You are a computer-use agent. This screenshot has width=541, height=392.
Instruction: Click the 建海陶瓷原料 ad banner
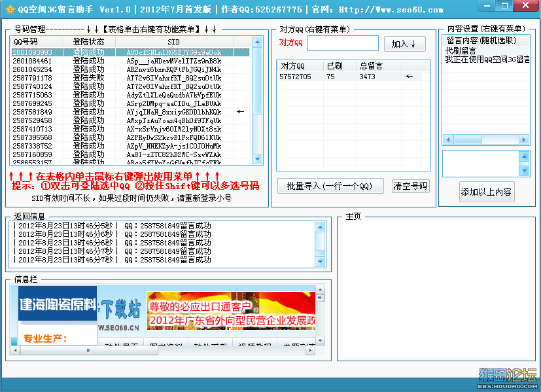point(58,304)
